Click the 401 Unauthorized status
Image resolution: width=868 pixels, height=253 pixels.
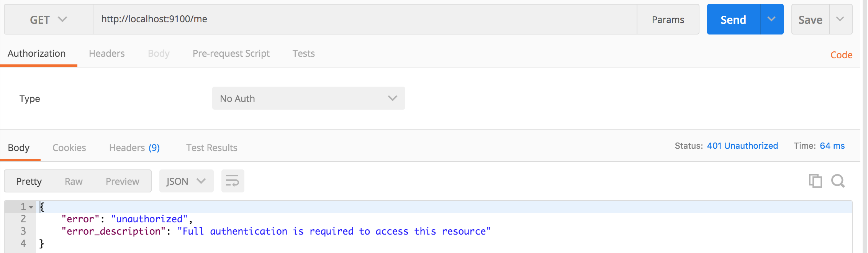[742, 146]
